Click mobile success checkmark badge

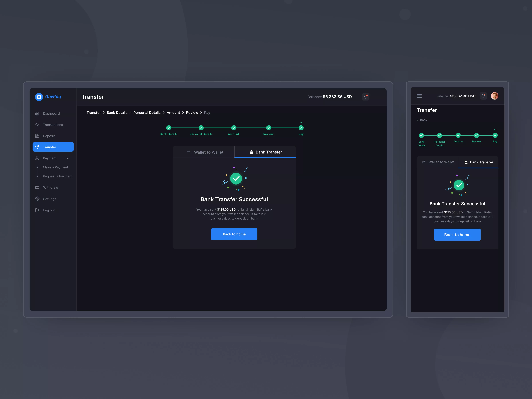[459, 185]
